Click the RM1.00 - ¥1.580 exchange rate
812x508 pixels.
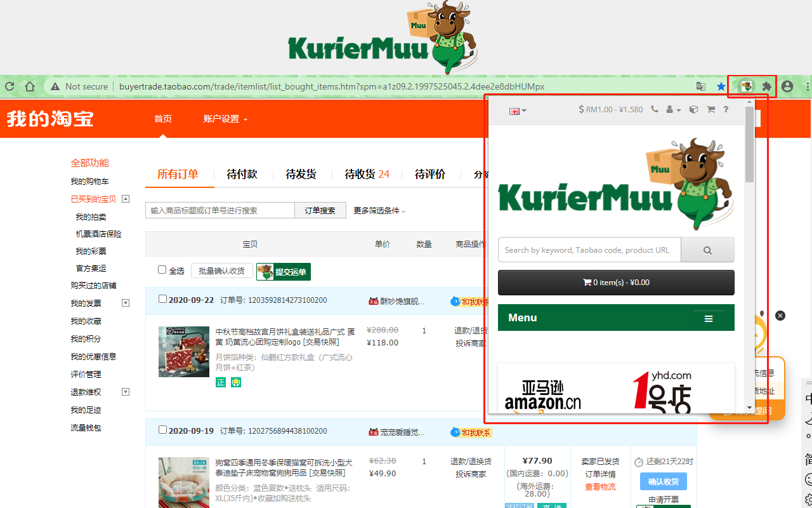click(611, 109)
